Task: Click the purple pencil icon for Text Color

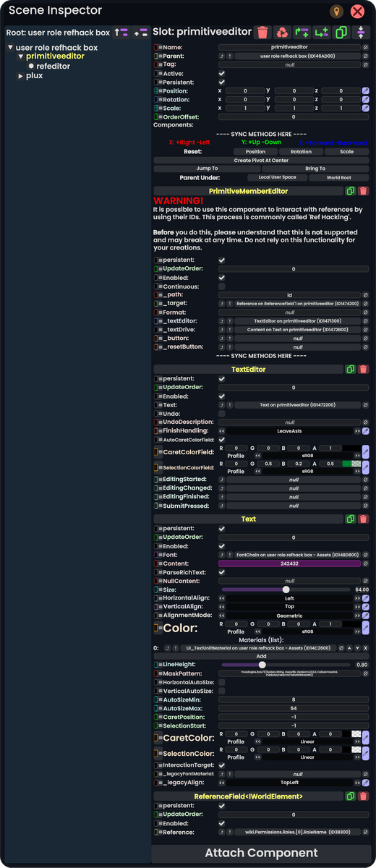Action: pos(366,628)
